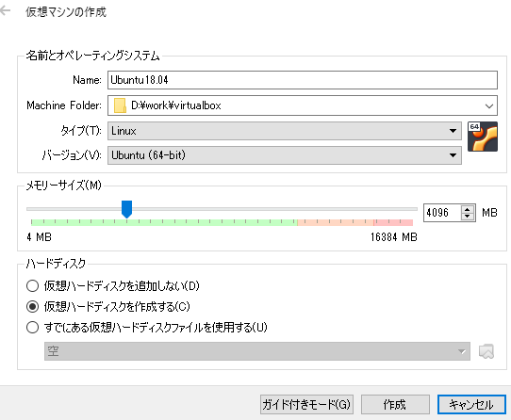Click the 作成 button
511x420 pixels.
point(395,404)
